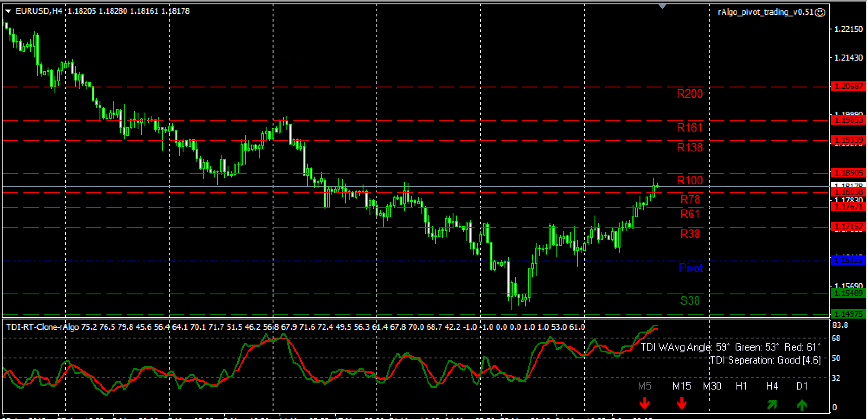Click the rAlgo_pivot_trading_v0.51 expert name
This screenshot has height=419, width=868.
coord(765,12)
